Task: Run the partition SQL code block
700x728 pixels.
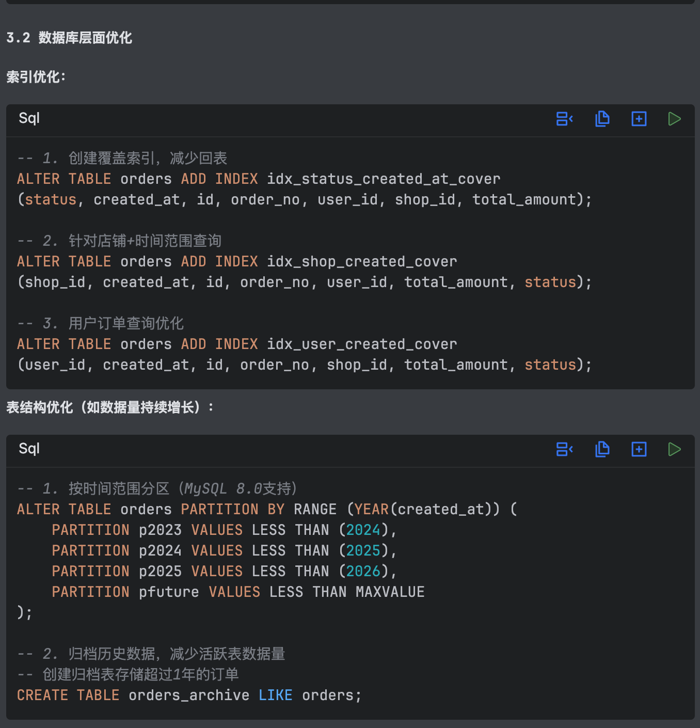Action: [674, 449]
